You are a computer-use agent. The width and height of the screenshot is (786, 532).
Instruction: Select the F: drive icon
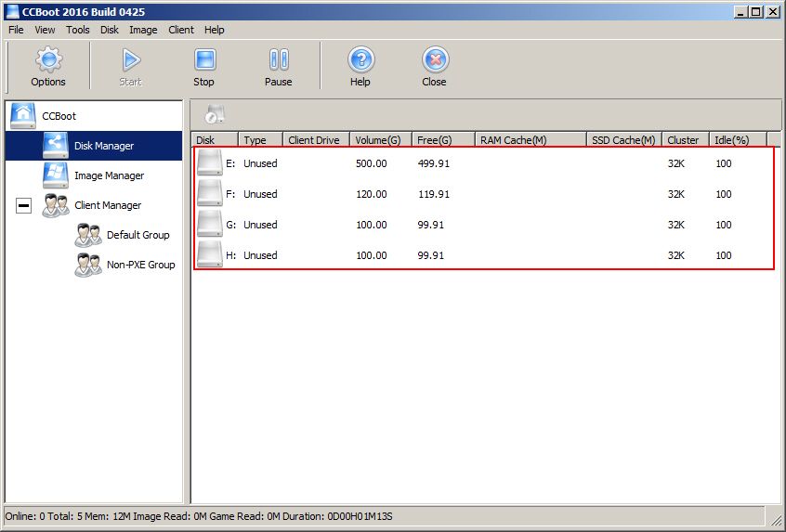210,193
